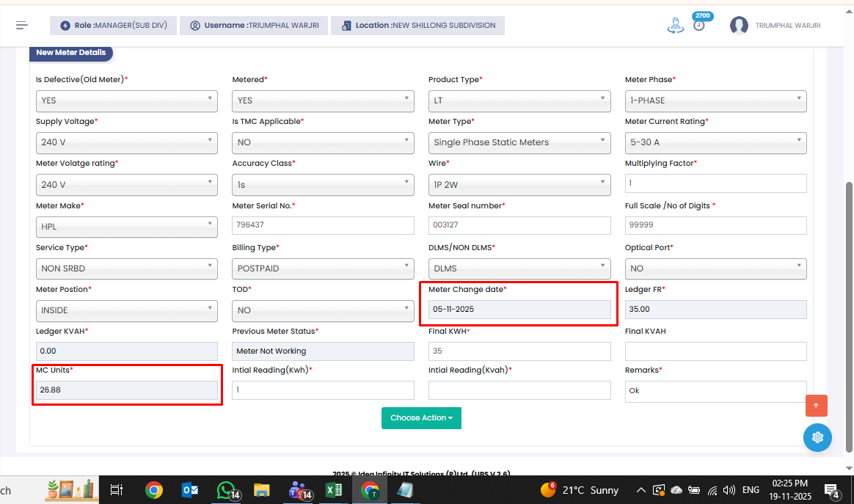The height and width of the screenshot is (504, 854).
Task: Switch to the active Chrome profile window
Action: coord(370,490)
